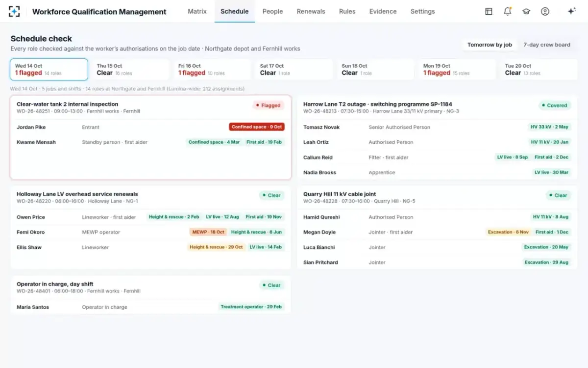Click the Excavation · 29 Aug tag
This screenshot has height=368, width=588.
pyautogui.click(x=546, y=263)
